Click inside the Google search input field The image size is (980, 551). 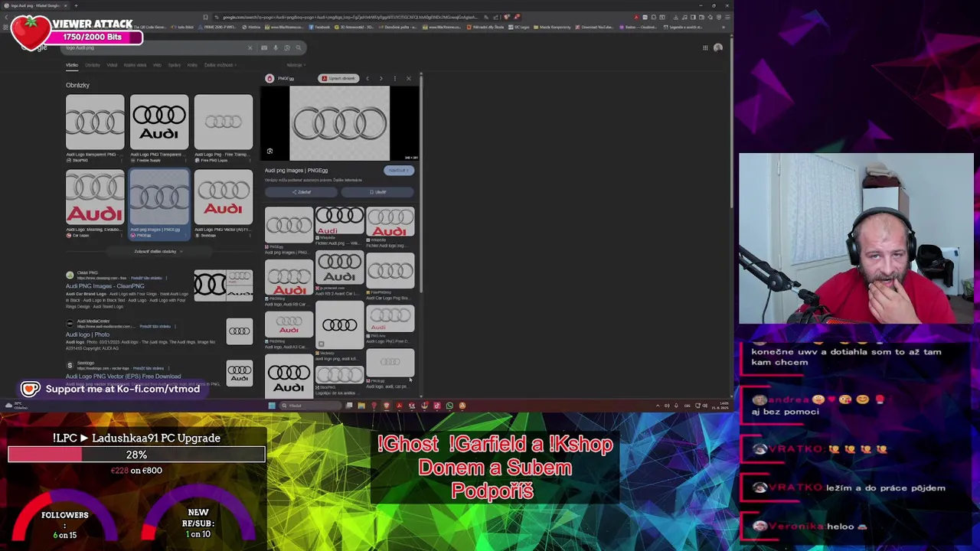[153, 47]
